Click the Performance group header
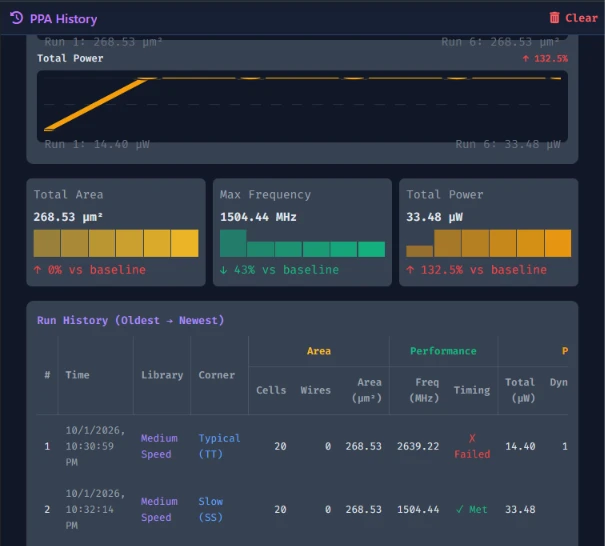 pyautogui.click(x=443, y=351)
